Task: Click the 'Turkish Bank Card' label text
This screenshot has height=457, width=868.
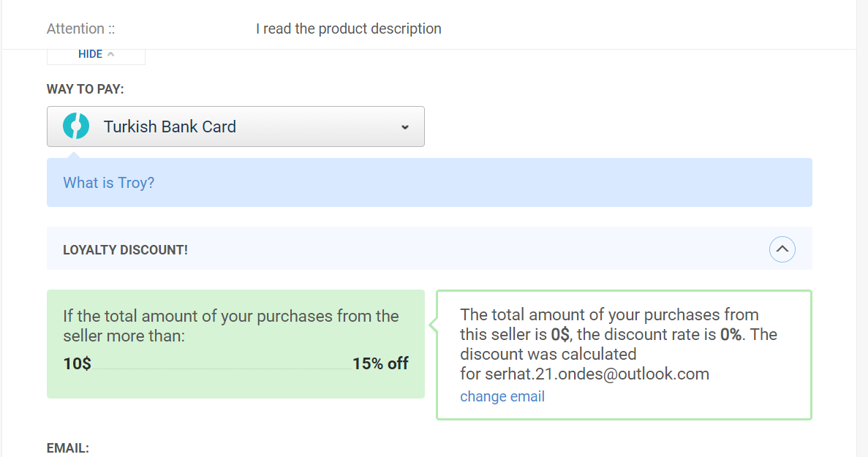Action: tap(170, 126)
